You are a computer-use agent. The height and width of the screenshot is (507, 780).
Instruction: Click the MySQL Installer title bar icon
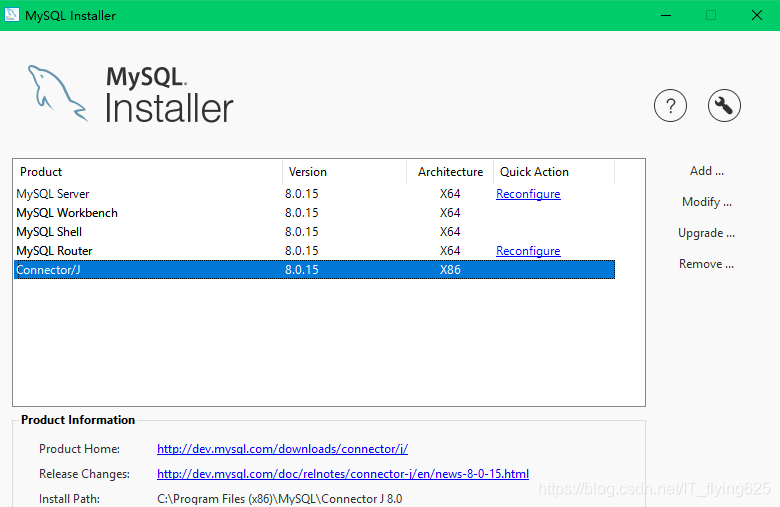coord(12,15)
